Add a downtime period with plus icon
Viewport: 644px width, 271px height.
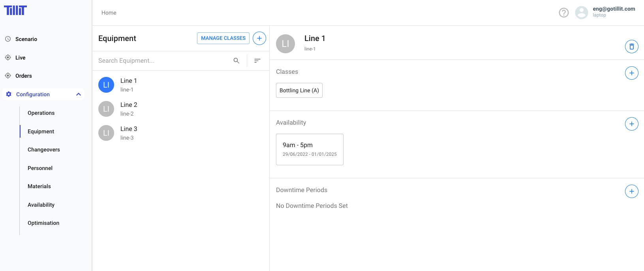[631, 191]
